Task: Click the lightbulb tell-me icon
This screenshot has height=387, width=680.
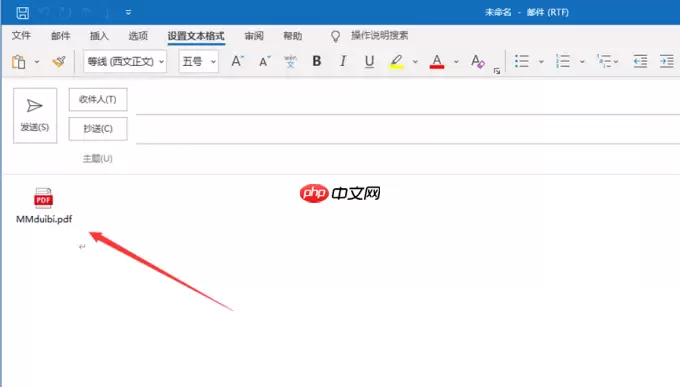Action: [335, 36]
